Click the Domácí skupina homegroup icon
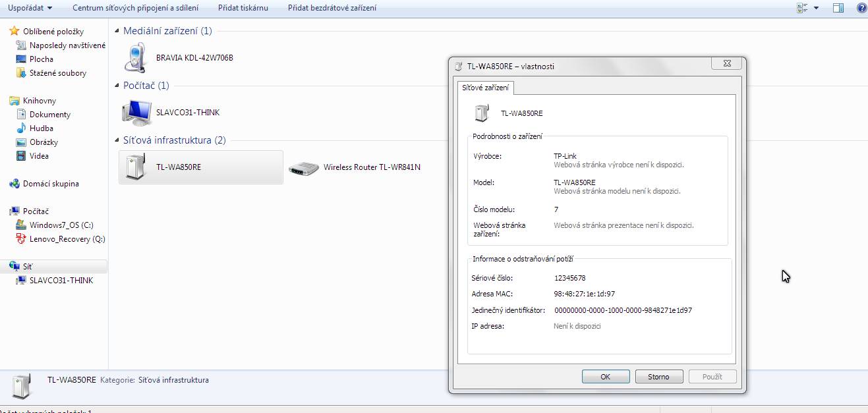This screenshot has height=413, width=868. [14, 184]
